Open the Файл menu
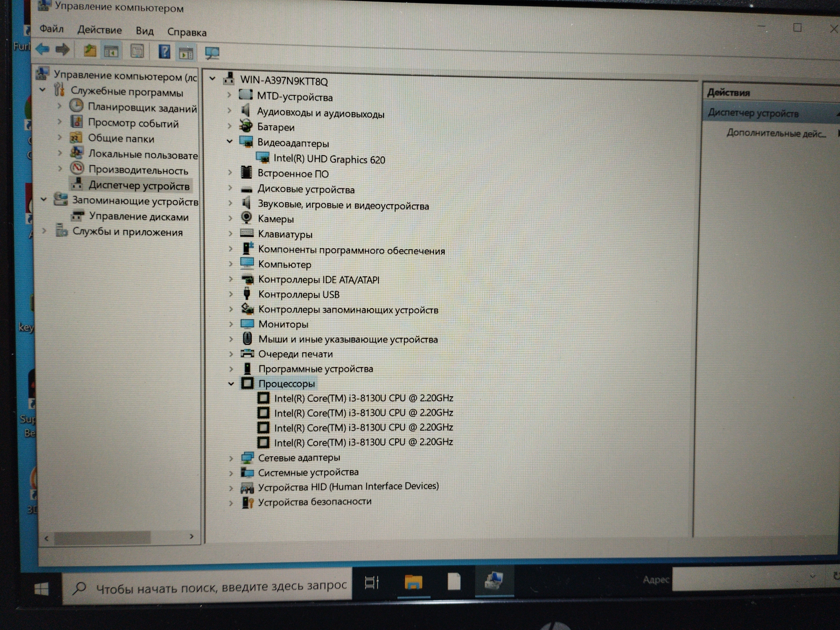The image size is (840, 630). (52, 29)
